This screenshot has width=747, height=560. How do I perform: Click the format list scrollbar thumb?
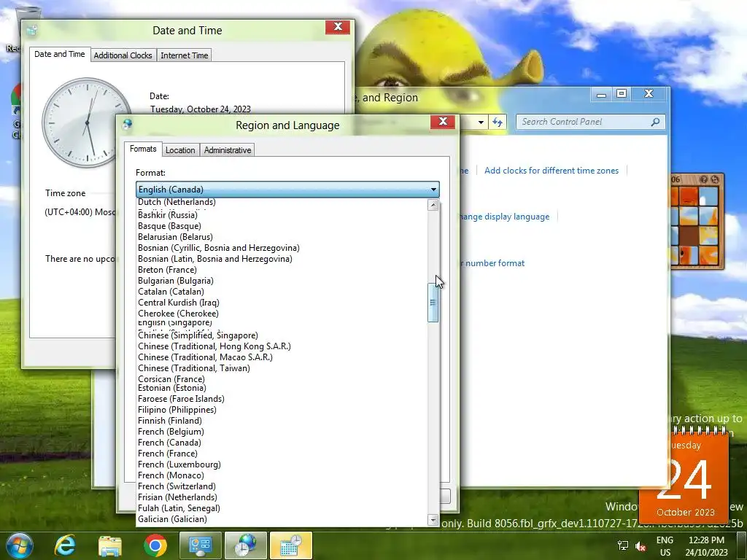click(433, 303)
